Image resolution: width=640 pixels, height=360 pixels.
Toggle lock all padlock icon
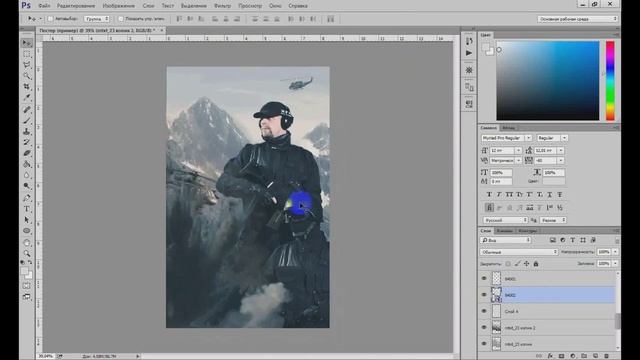coord(536,264)
